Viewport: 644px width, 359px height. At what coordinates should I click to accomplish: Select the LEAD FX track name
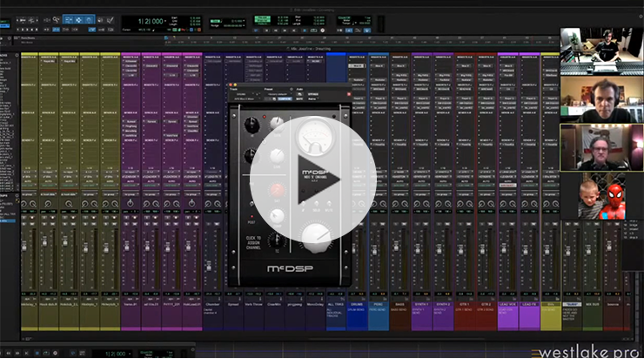pyautogui.click(x=529, y=304)
